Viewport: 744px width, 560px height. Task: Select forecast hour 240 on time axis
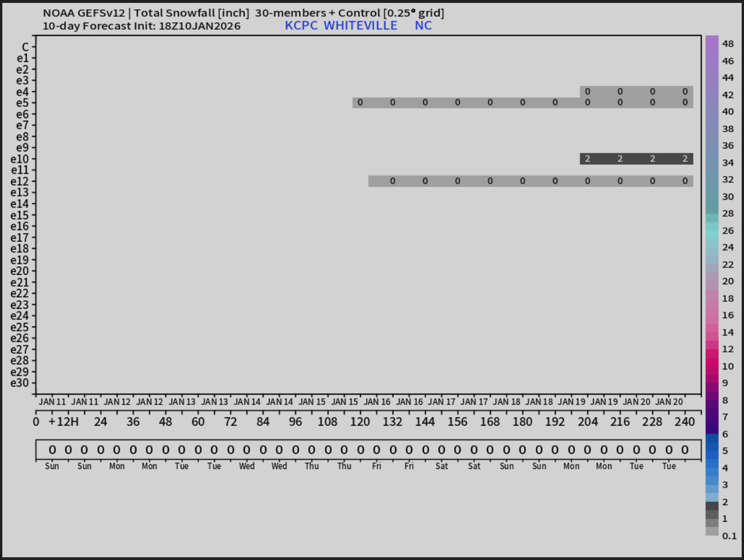click(685, 421)
